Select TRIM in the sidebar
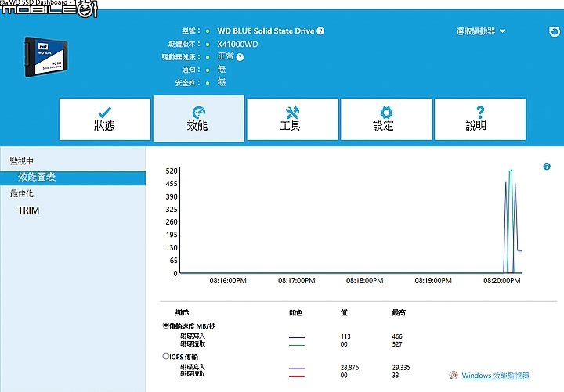Image resolution: width=564 pixels, height=392 pixels. tap(28, 210)
